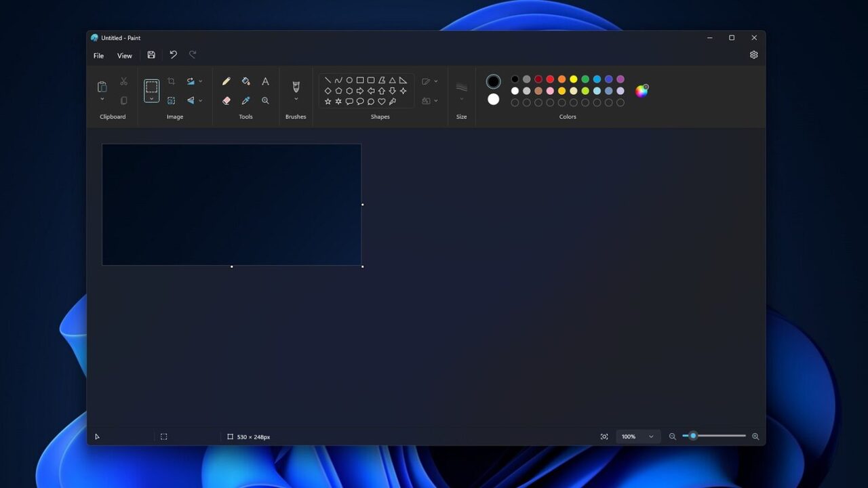Select the Color picker eyedropper tool
The height and width of the screenshot is (488, 868).
[x=245, y=100]
